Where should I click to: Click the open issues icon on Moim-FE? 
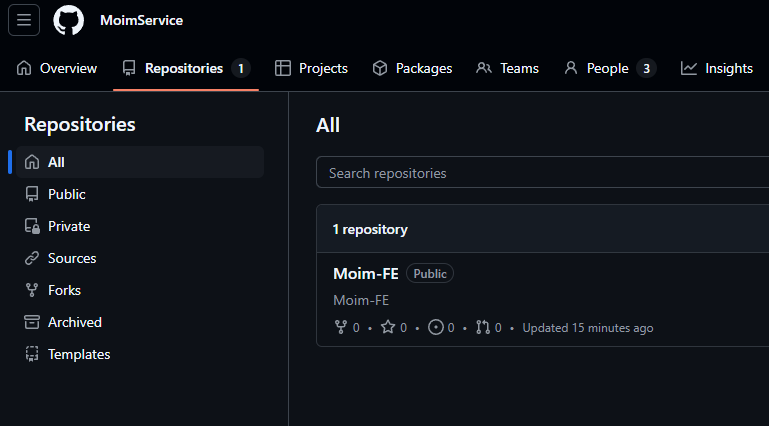tap(436, 327)
